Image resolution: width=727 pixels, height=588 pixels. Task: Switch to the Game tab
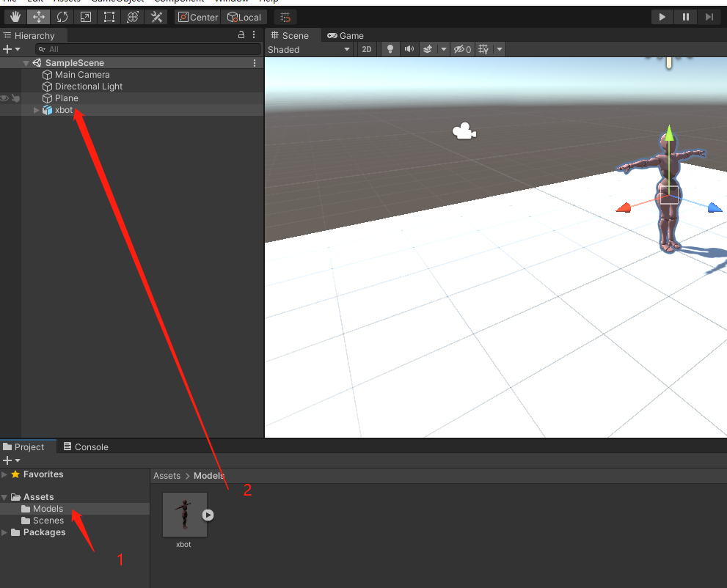point(346,36)
